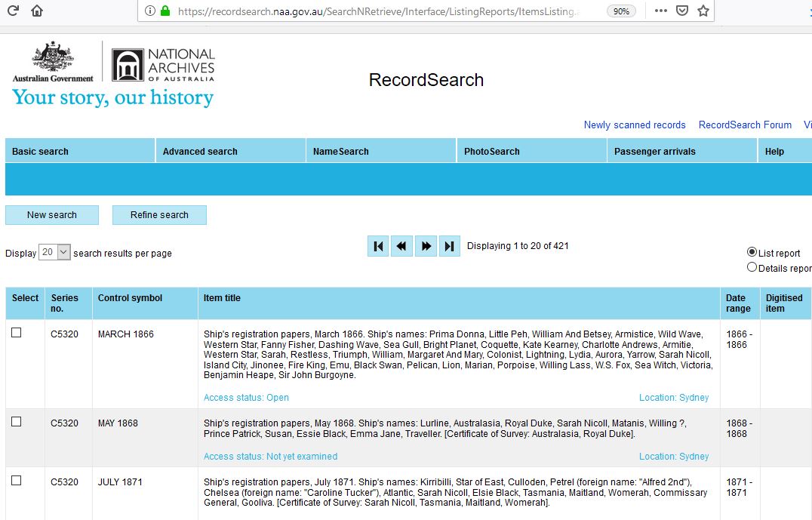Click the browser reload icon
812x520 pixels.
click(x=13, y=11)
